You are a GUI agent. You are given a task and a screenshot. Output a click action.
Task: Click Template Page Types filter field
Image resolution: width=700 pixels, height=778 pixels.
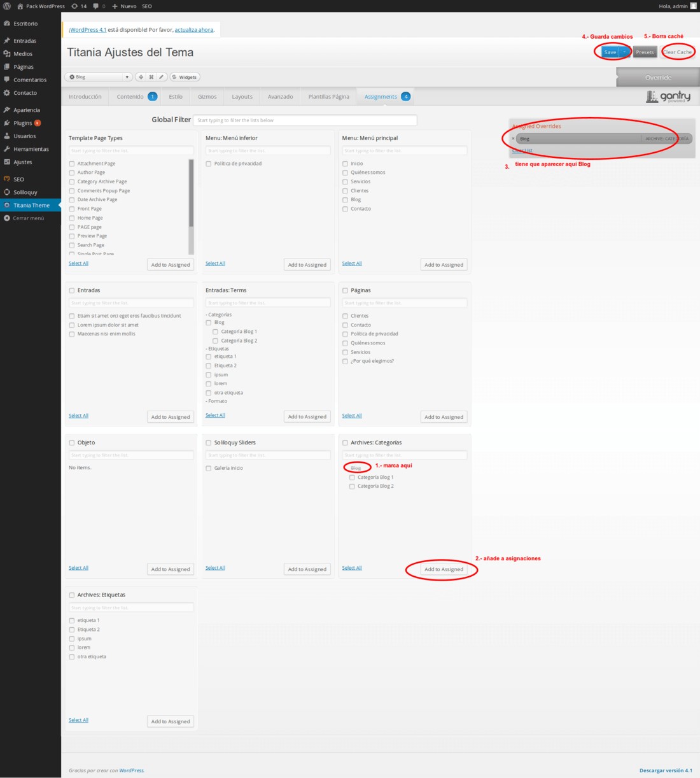(131, 151)
